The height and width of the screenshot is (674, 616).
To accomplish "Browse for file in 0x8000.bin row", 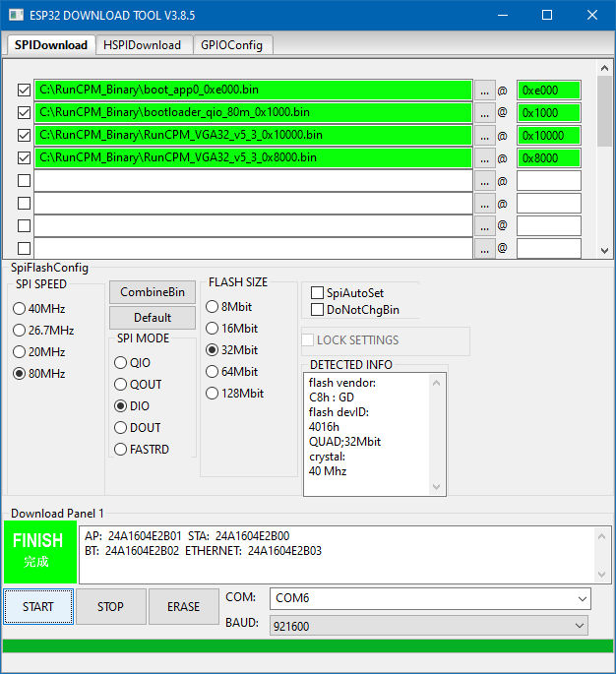I will click(484, 158).
